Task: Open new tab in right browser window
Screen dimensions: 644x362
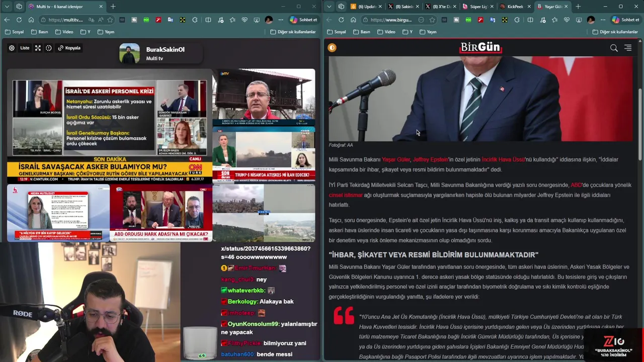Action: tap(578, 7)
